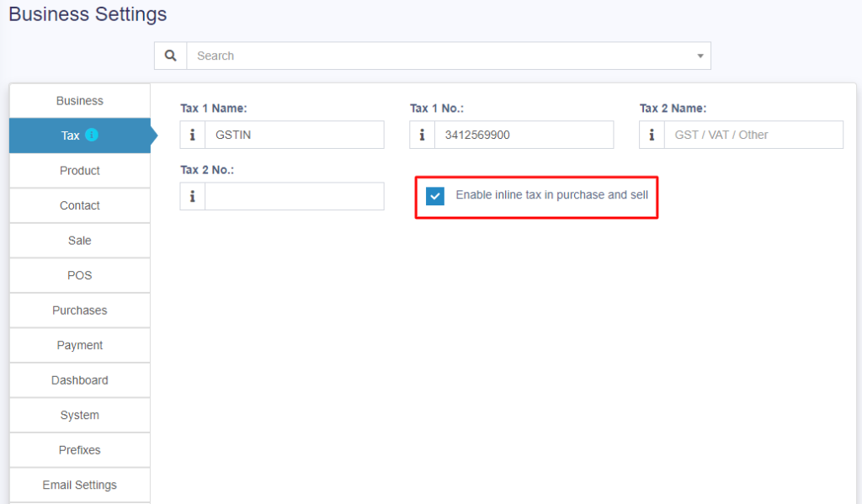Viewport: 862px width, 504px height.
Task: Click the Tax 2 Name input field
Action: (753, 135)
